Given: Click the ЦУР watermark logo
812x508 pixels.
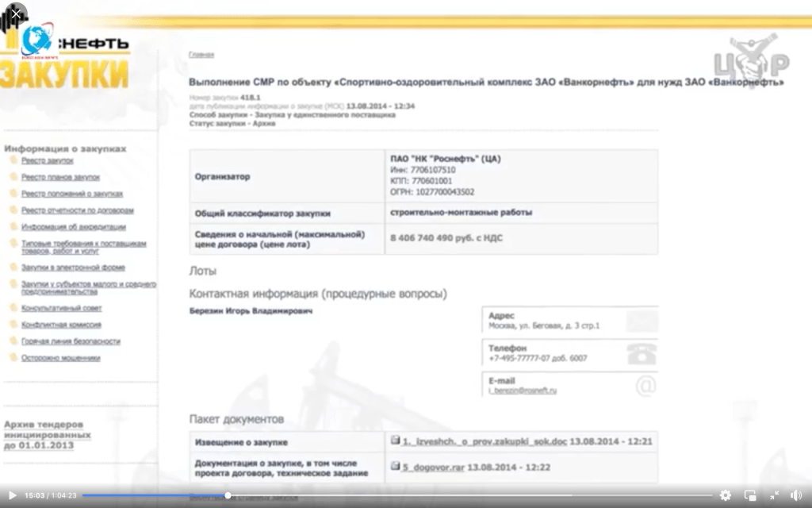Looking at the screenshot, I should click(750, 60).
